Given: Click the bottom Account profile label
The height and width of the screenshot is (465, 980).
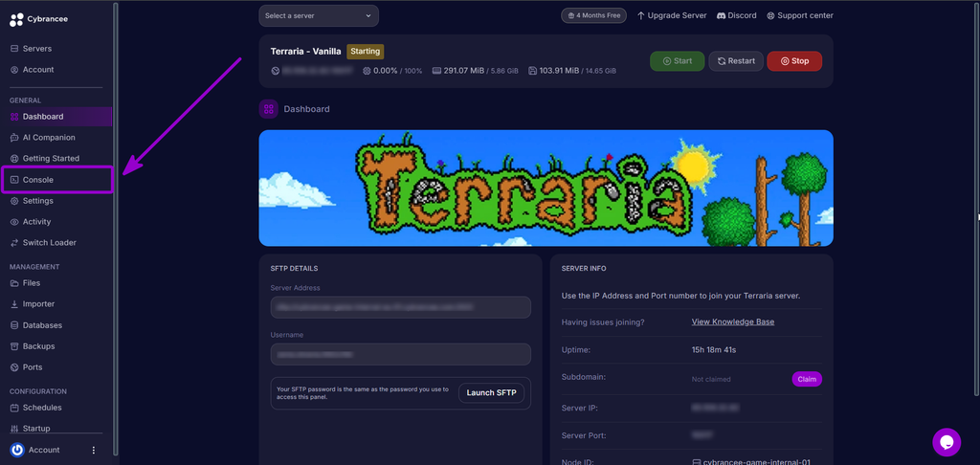Looking at the screenshot, I should (x=44, y=450).
